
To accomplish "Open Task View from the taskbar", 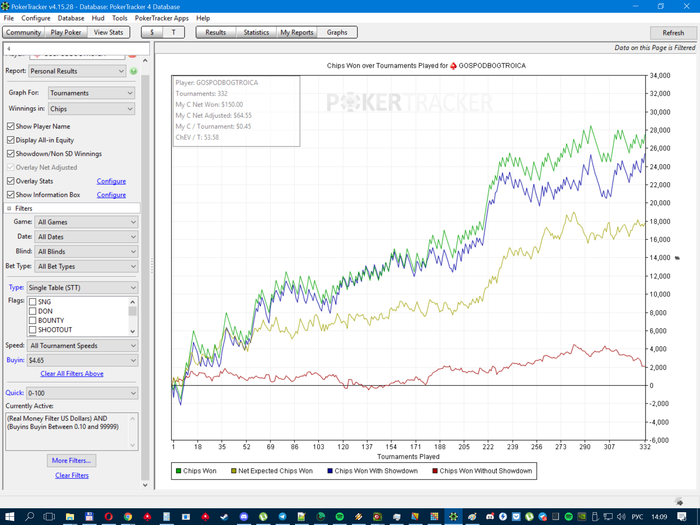I will (49, 517).
